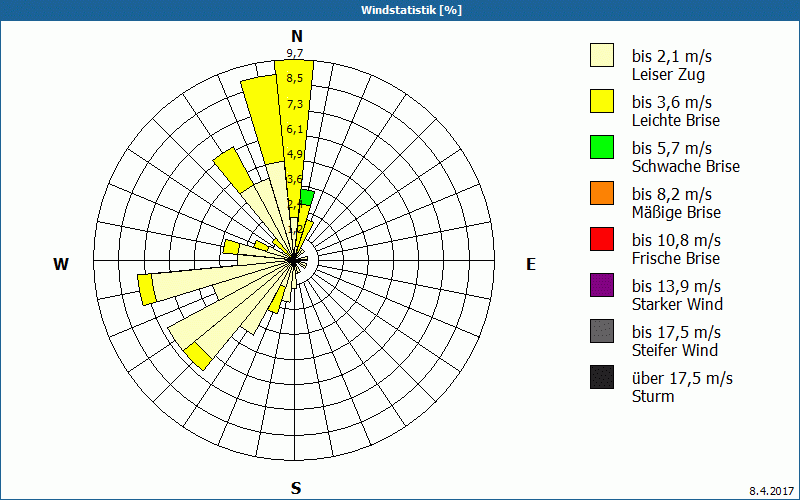This screenshot has height=500, width=800.
Task: Click the 9,7 scale value
Action: point(294,53)
